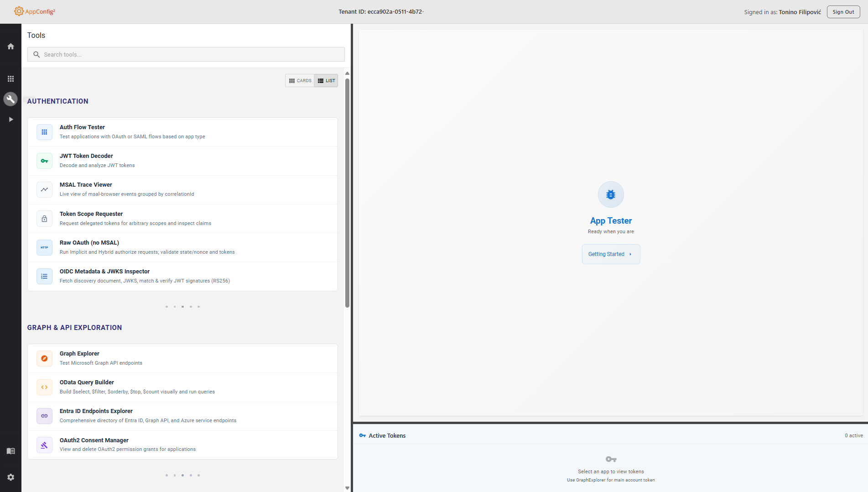Screen dimensions: 868x492
Task: Switch to Cards view
Action: click(x=300, y=81)
